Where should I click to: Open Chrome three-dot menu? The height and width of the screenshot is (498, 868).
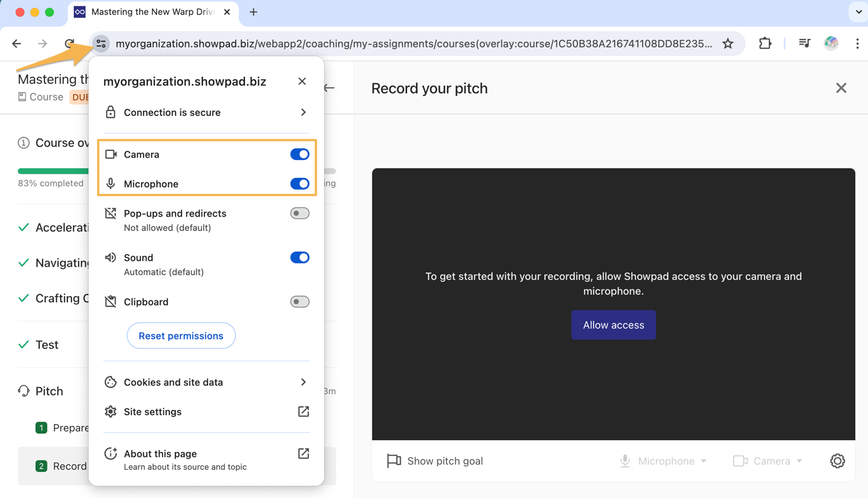click(857, 44)
